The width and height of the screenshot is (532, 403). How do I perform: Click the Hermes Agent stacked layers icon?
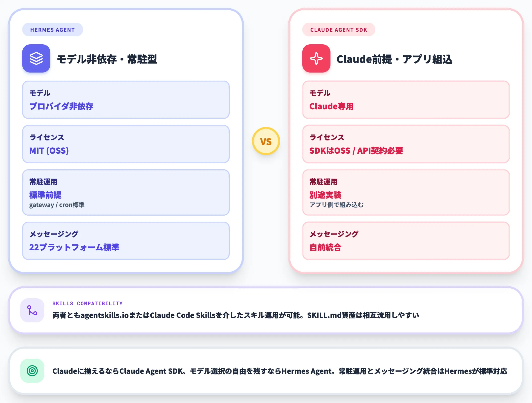(x=36, y=58)
